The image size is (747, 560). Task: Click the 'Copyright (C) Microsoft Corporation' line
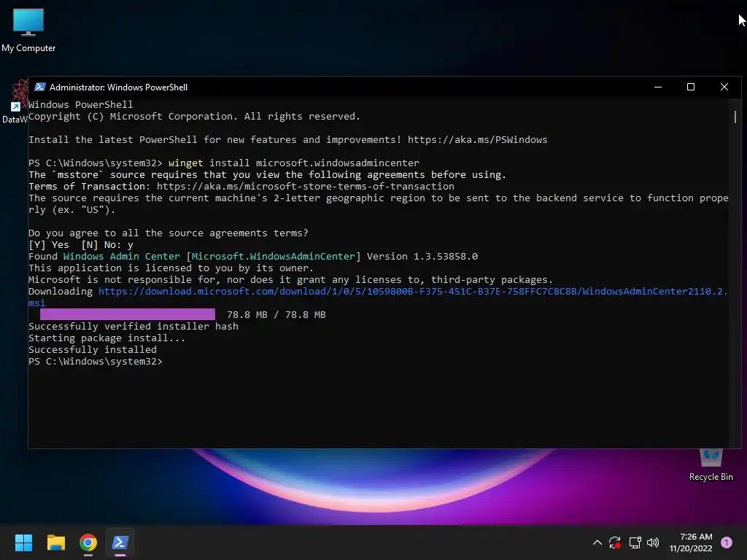click(x=194, y=117)
